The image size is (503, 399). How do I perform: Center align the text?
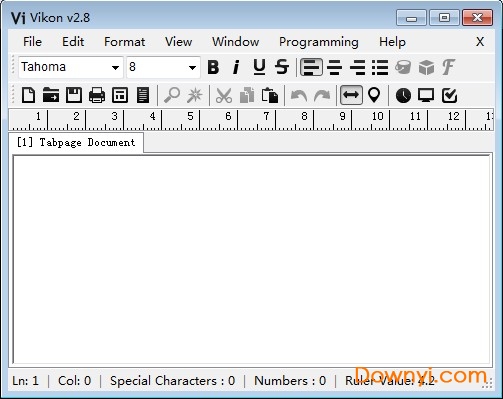[334, 67]
